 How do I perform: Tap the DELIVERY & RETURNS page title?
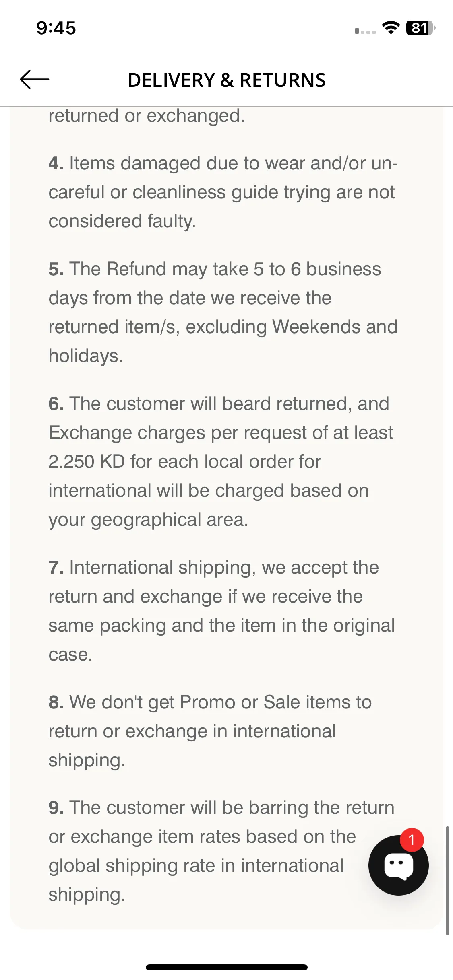tap(227, 80)
